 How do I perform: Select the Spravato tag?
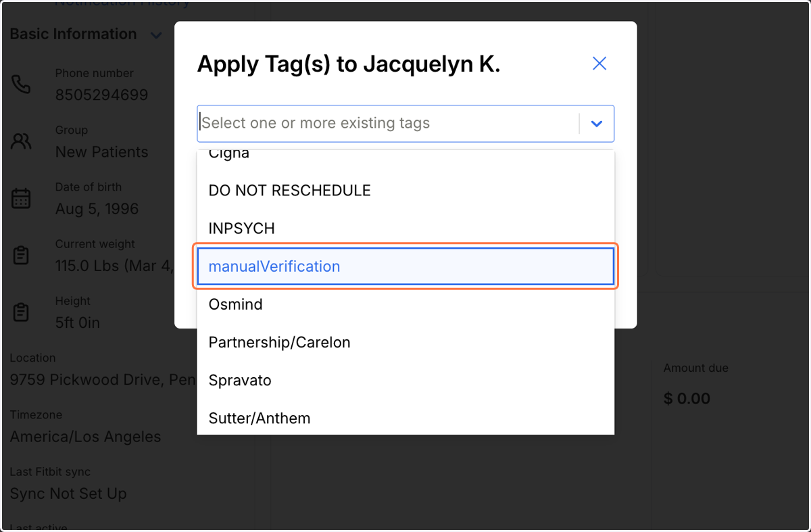click(405, 380)
